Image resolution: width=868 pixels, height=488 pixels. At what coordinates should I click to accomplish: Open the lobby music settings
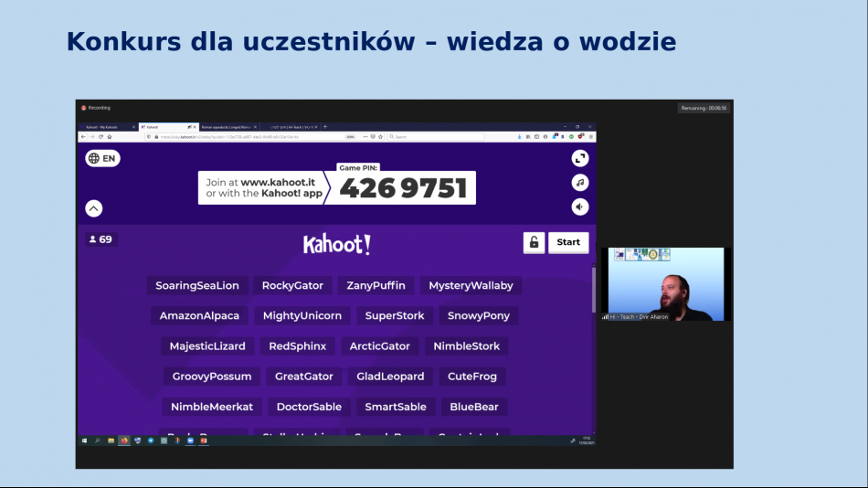579,183
